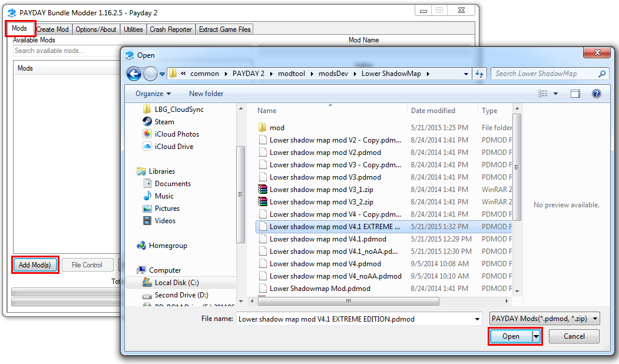Viewport: 619px width, 364px height.
Task: Click the refresh button next to address bar
Action: click(479, 74)
